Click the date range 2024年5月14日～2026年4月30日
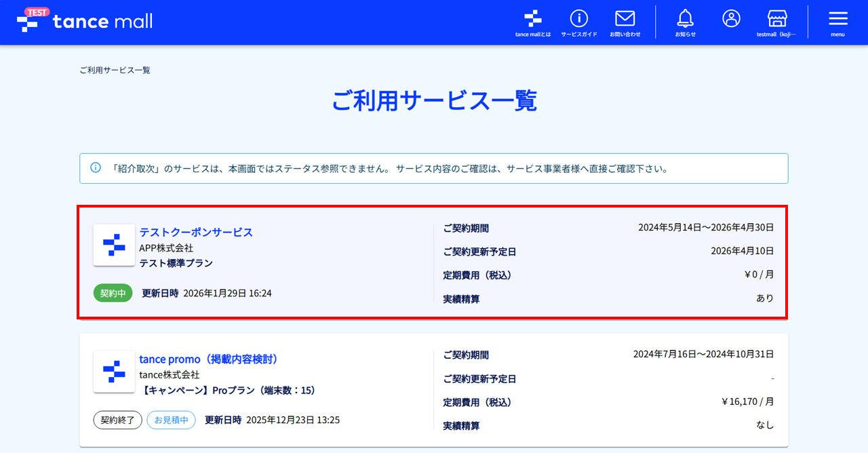This screenshot has width=868, height=453. (x=706, y=228)
